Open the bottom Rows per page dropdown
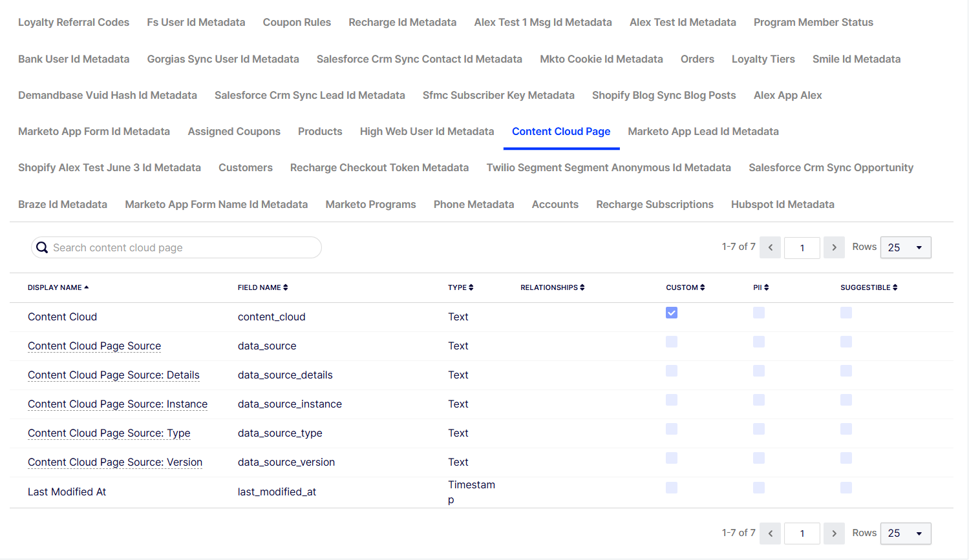The image size is (969, 560). [x=906, y=534]
